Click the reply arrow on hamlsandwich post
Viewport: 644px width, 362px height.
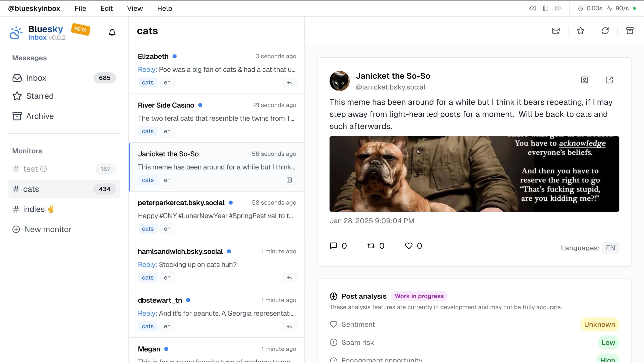[x=289, y=277]
